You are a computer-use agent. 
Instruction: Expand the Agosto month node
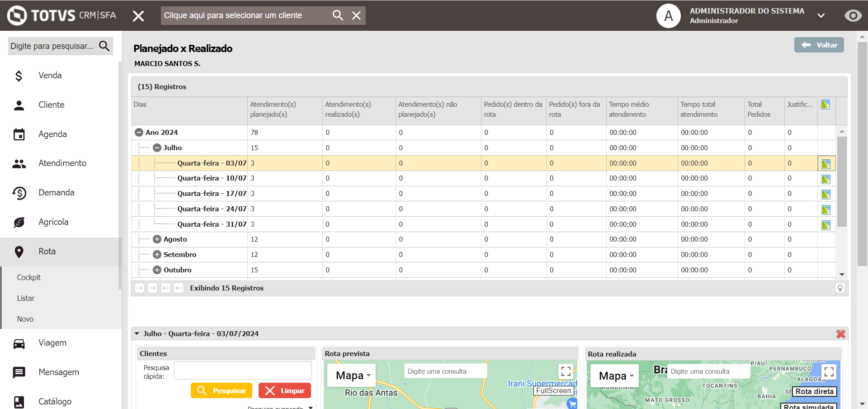157,239
